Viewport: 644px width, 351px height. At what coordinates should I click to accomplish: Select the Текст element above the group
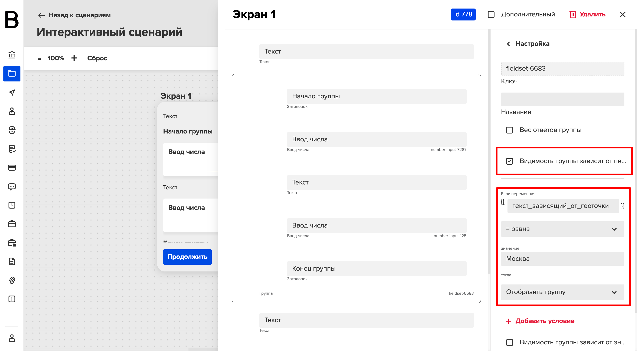coord(366,52)
